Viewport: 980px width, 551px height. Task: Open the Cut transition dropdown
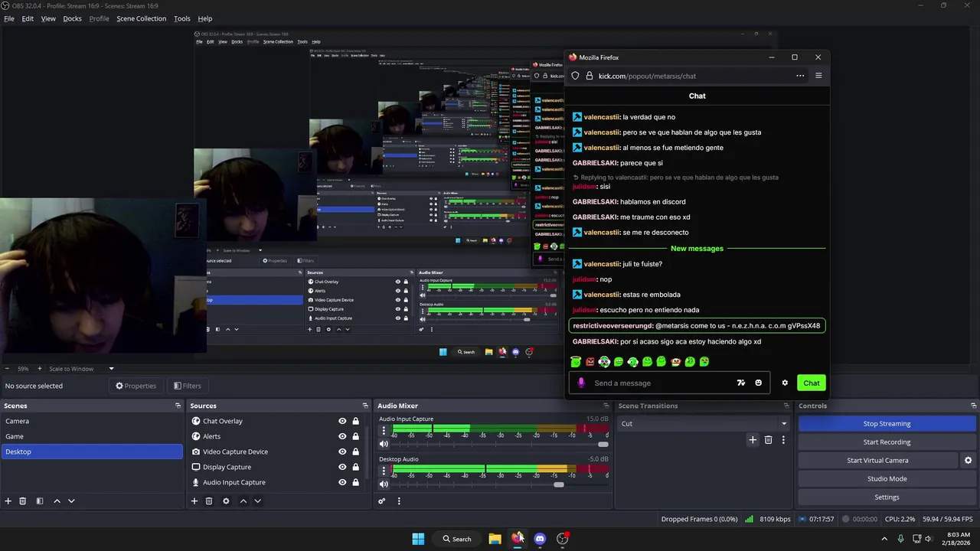pos(704,424)
